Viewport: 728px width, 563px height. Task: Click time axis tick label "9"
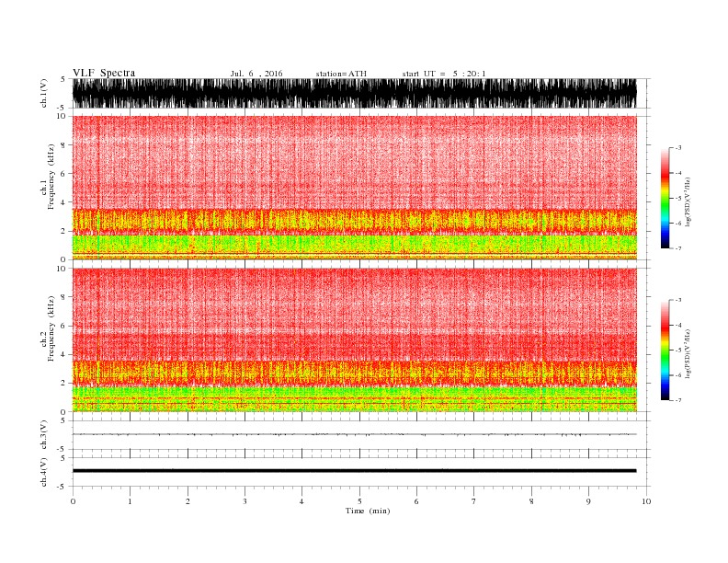[588, 501]
